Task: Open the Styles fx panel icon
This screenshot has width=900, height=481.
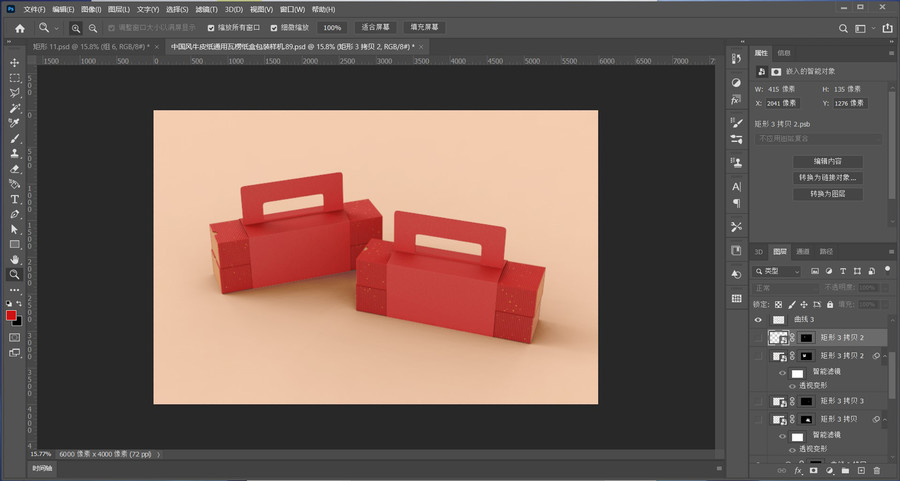Action: pyautogui.click(x=736, y=100)
